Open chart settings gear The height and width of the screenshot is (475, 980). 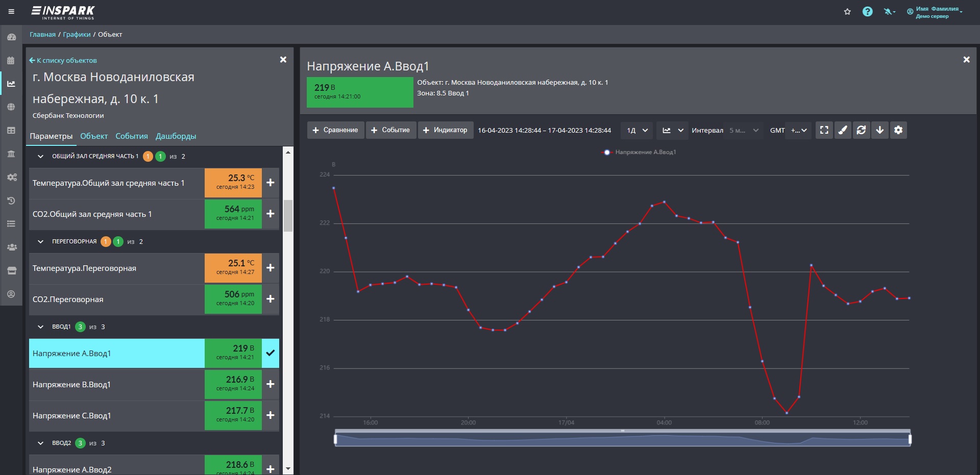(898, 130)
